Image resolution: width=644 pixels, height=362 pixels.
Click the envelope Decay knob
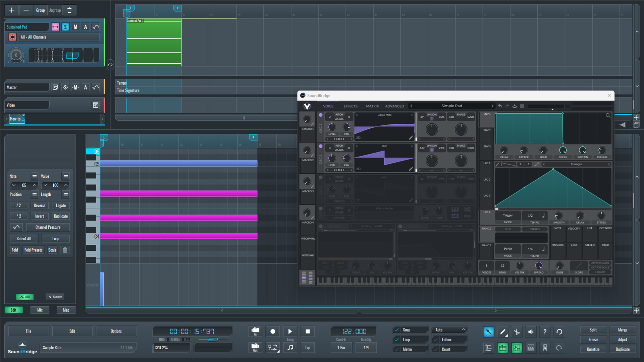click(x=563, y=150)
